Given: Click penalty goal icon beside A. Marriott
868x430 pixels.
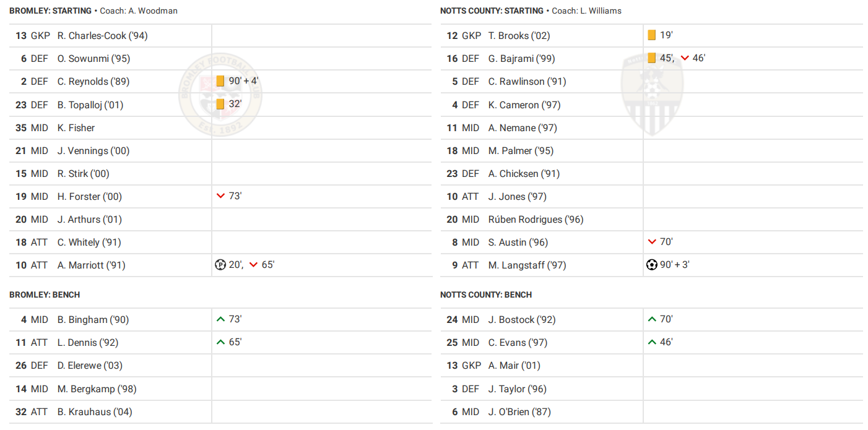Looking at the screenshot, I should point(220,265).
